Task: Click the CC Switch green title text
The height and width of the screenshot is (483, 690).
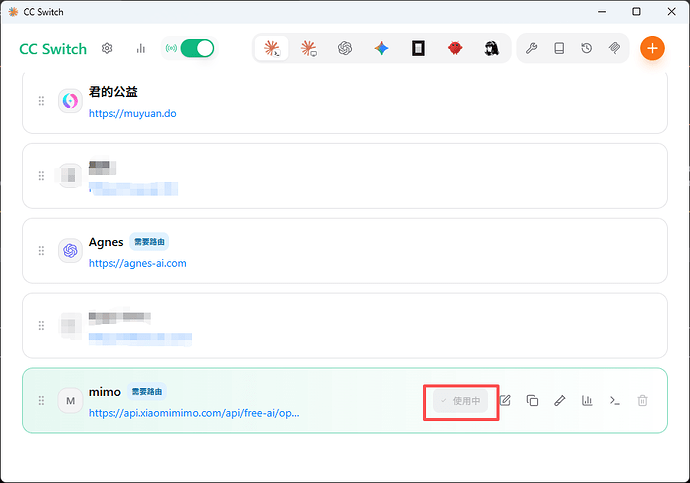Action: coord(53,49)
